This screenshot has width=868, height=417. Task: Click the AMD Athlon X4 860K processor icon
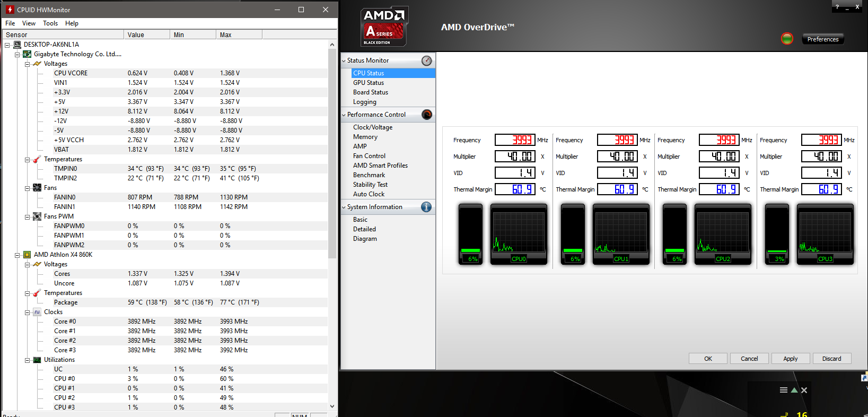click(x=27, y=255)
